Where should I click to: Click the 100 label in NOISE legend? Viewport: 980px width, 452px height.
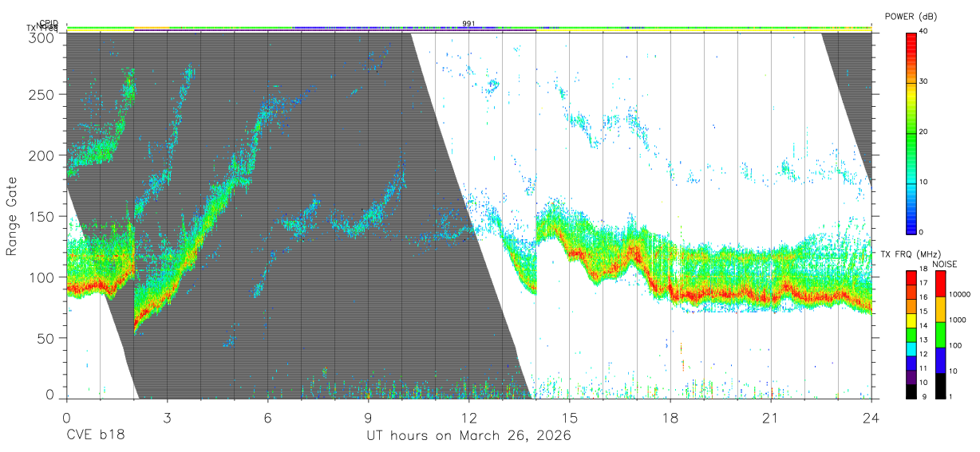pos(956,345)
